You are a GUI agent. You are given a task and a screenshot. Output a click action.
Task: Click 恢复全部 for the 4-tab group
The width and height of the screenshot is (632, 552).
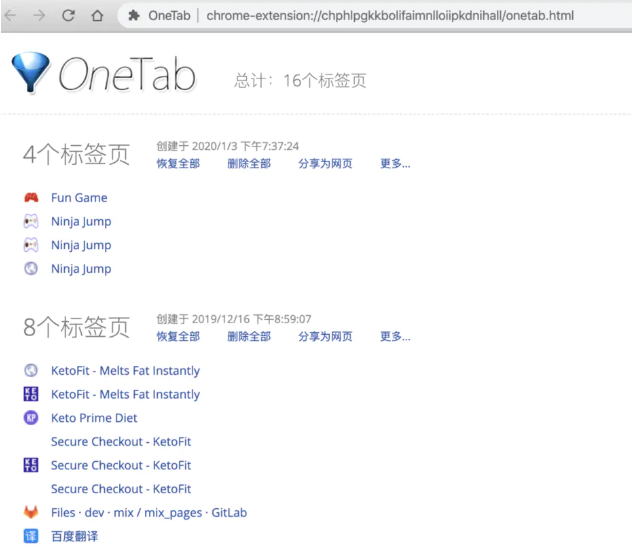tap(178, 164)
